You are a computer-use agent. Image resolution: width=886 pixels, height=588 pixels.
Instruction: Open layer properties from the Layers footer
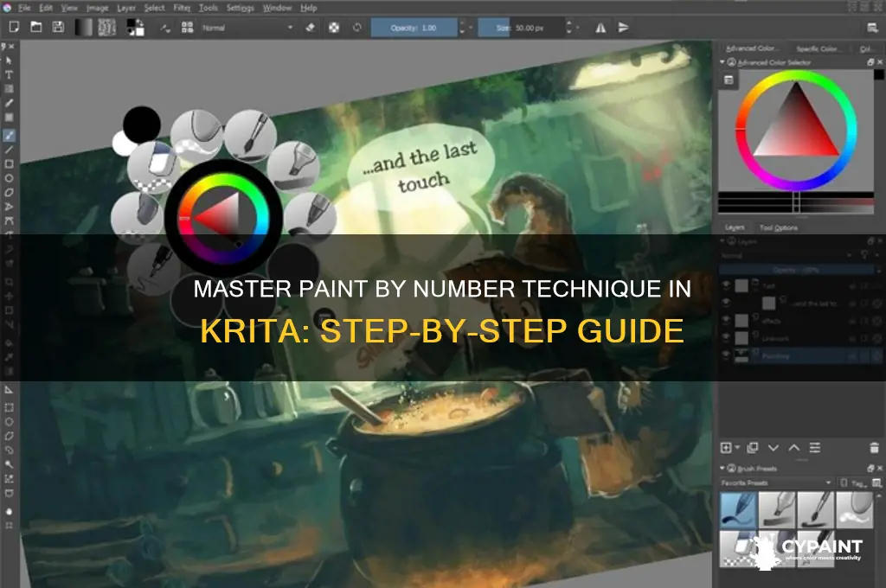tap(815, 448)
